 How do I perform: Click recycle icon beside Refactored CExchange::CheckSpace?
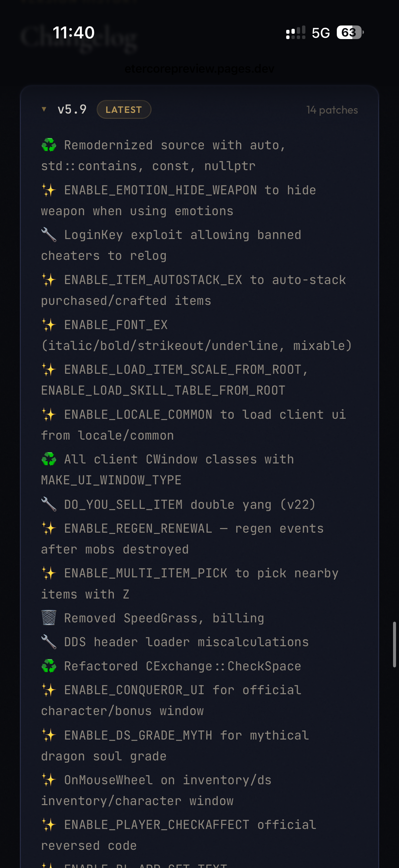coord(49,666)
